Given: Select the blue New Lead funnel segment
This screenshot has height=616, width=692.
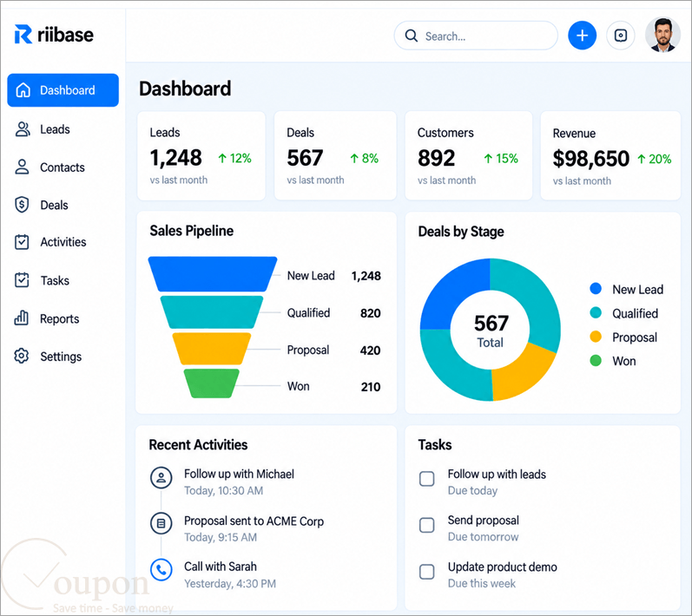Looking at the screenshot, I should (213, 274).
